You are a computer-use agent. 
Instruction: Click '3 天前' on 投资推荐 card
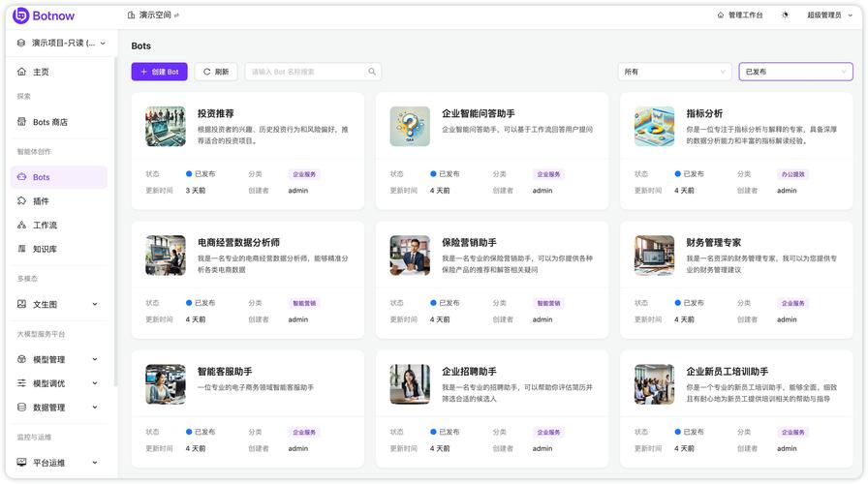point(196,191)
